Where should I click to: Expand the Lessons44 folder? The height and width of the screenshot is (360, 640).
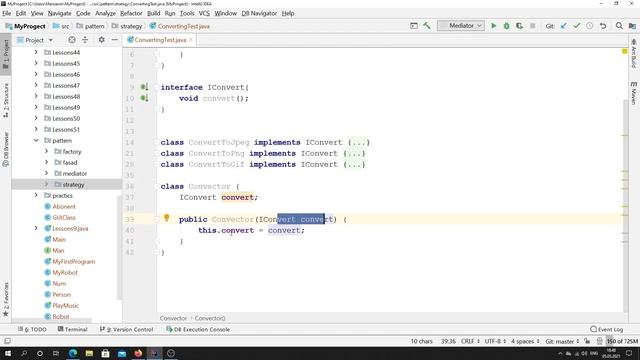point(36,52)
